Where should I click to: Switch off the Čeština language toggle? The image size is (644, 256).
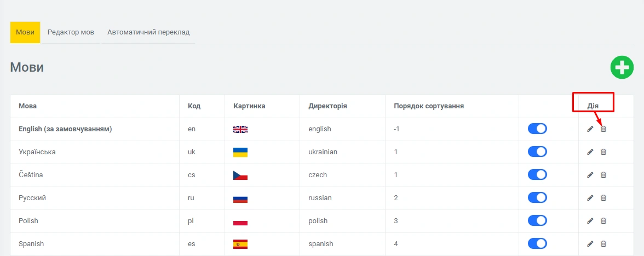[x=537, y=175]
